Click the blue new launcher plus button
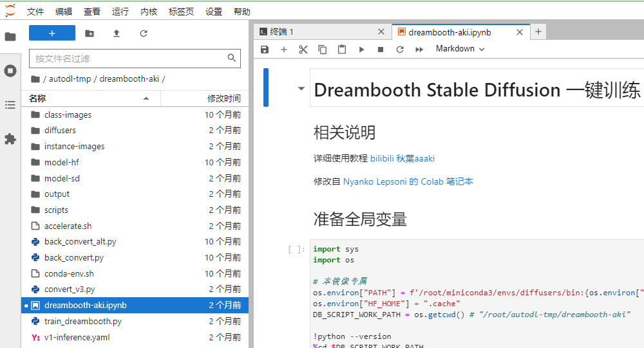The image size is (644, 348). pos(52,33)
